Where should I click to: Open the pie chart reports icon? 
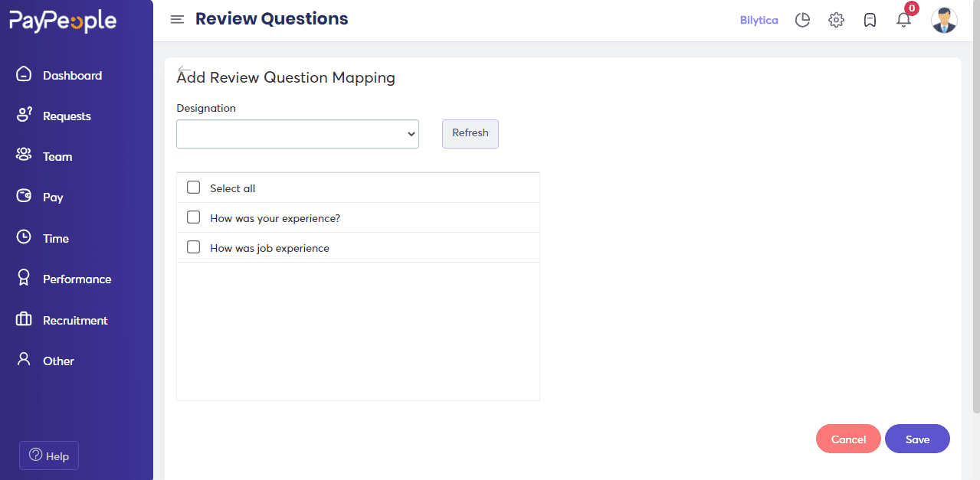click(x=802, y=20)
